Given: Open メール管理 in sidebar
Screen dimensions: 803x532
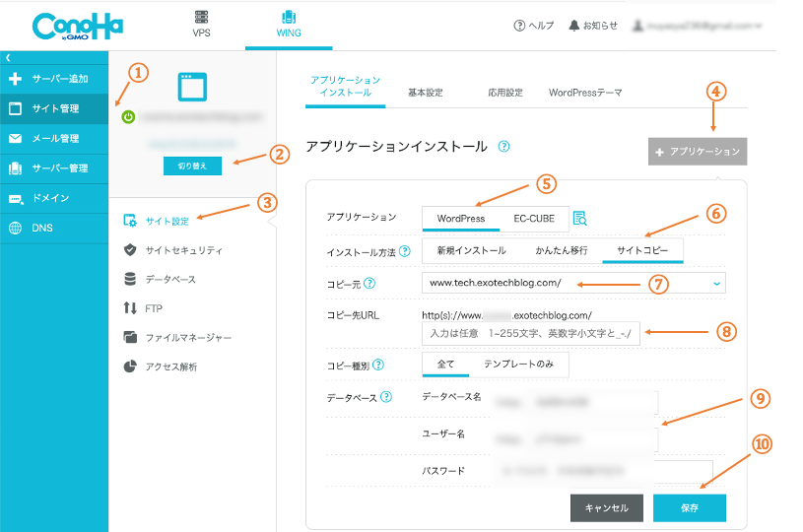Looking at the screenshot, I should tap(54, 139).
